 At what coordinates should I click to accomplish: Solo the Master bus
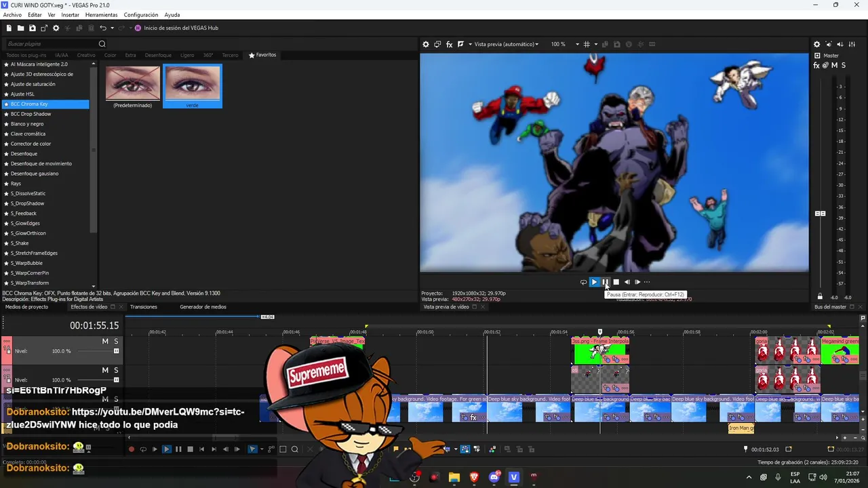pos(844,65)
